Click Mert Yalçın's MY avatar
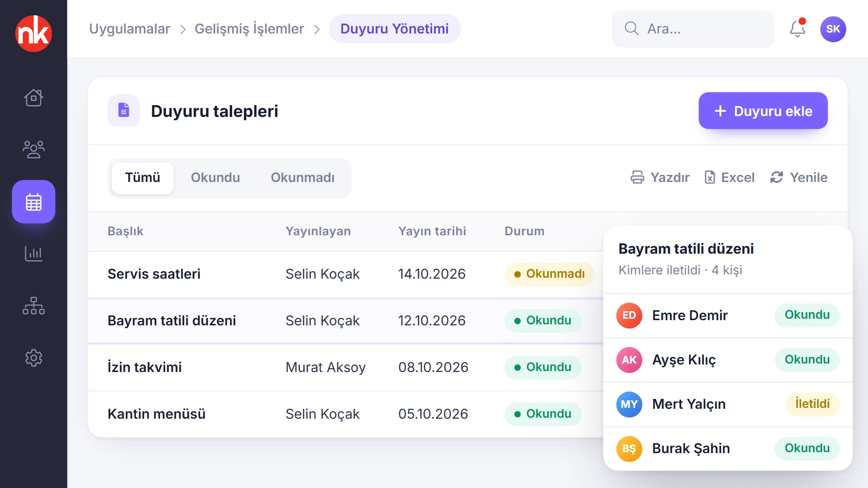The width and height of the screenshot is (868, 488). (x=629, y=404)
